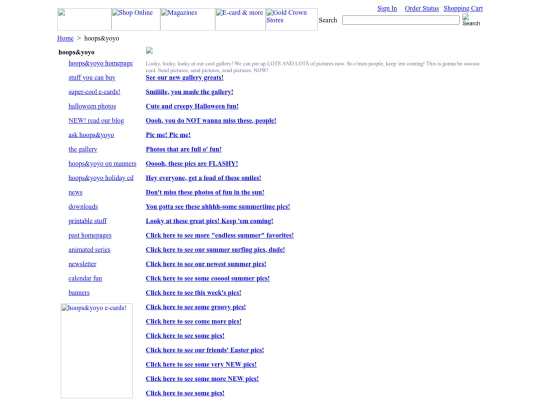540x405 pixels.
Task: Open see come more pics link
Action: click(194, 321)
